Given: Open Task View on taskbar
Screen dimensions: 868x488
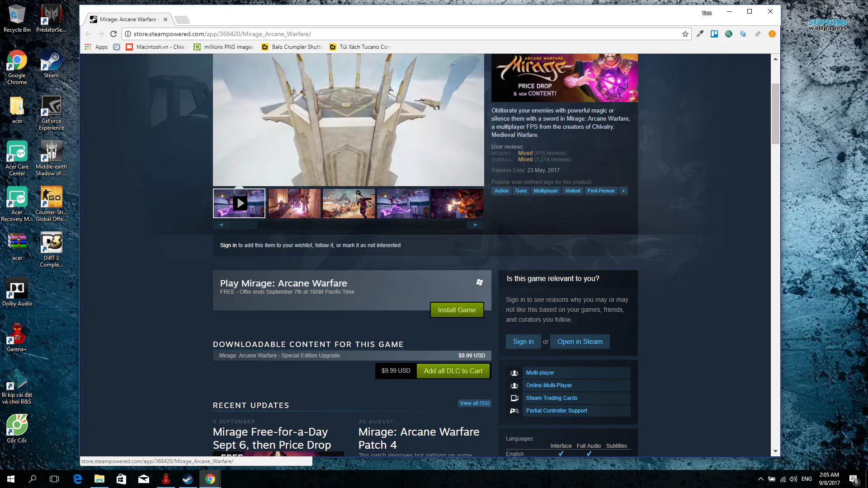Looking at the screenshot, I should pos(54,479).
